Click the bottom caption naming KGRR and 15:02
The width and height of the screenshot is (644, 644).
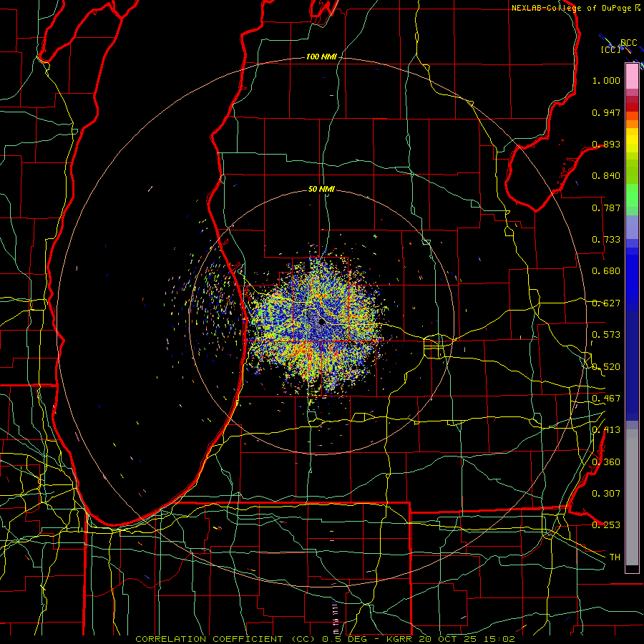(325, 639)
